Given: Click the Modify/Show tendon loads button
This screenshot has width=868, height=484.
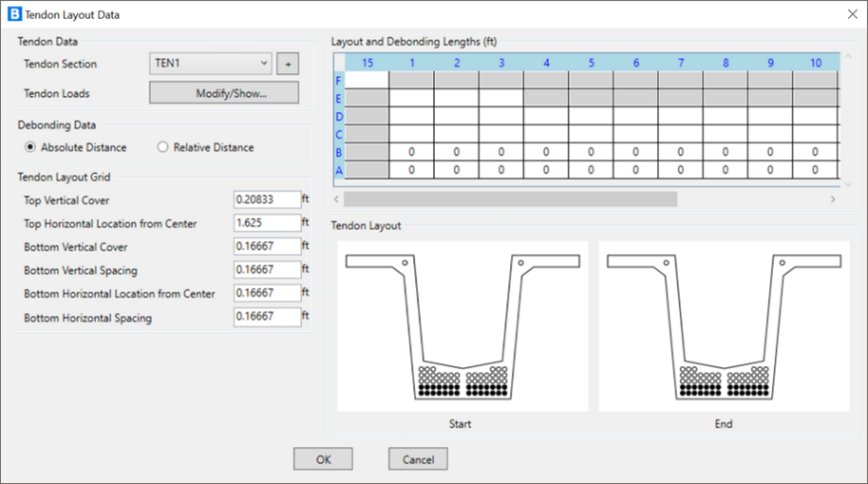Looking at the screenshot, I should click(223, 93).
